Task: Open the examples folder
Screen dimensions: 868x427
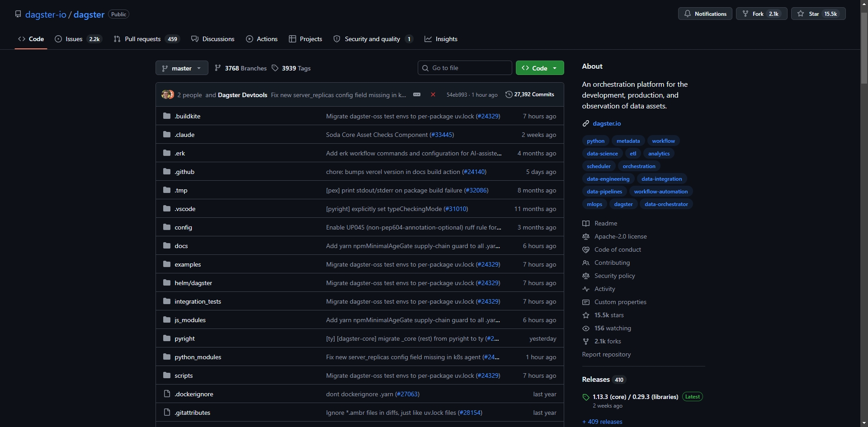Action: pos(188,264)
